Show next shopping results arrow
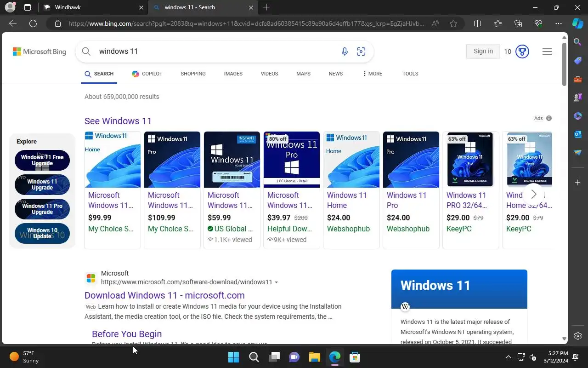The width and height of the screenshot is (588, 368). pos(534,195)
